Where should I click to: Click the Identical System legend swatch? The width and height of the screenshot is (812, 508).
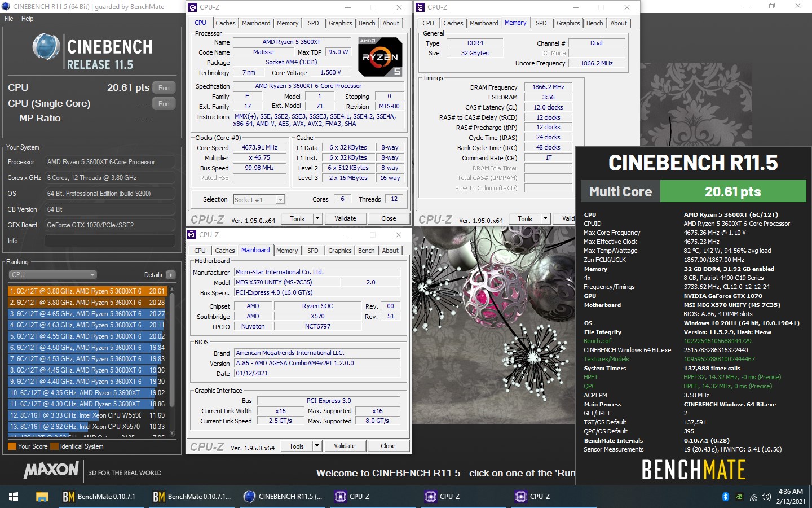[55, 446]
